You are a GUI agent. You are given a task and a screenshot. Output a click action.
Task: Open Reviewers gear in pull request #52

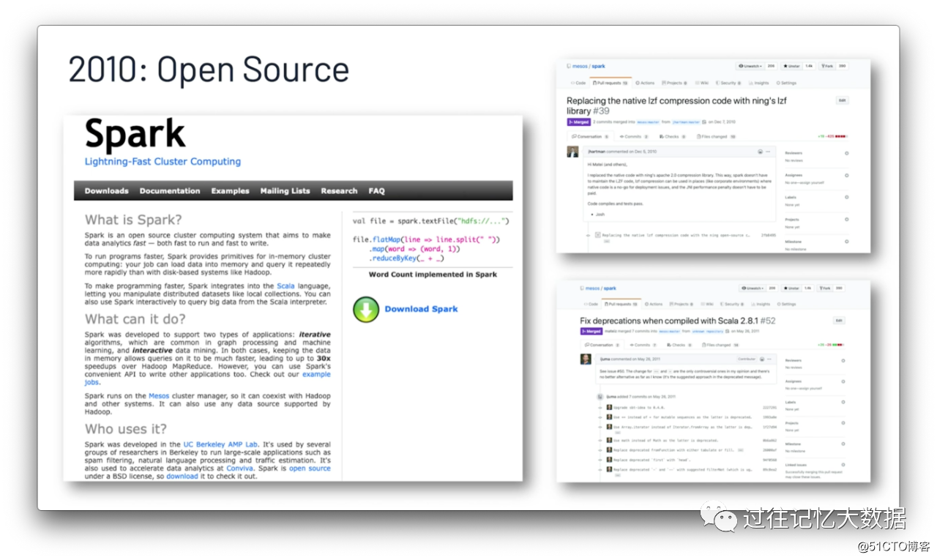click(843, 361)
